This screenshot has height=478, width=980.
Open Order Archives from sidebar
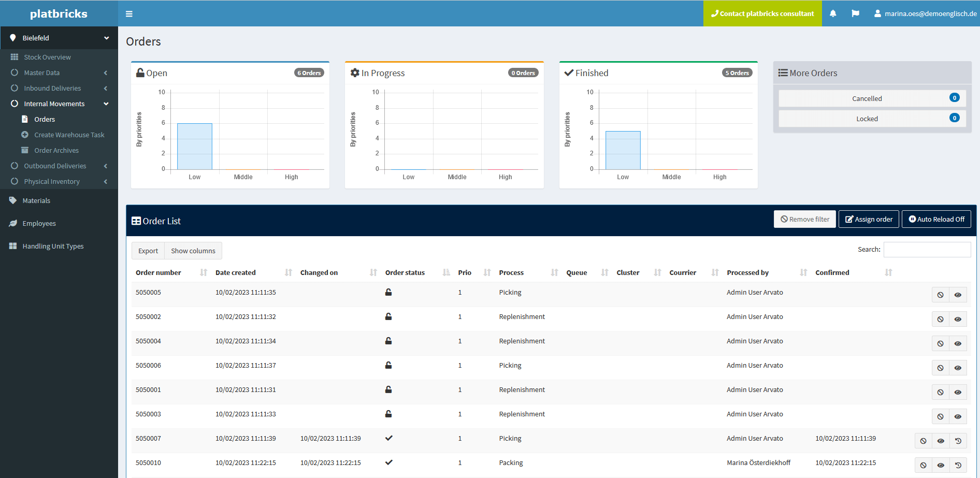point(56,150)
